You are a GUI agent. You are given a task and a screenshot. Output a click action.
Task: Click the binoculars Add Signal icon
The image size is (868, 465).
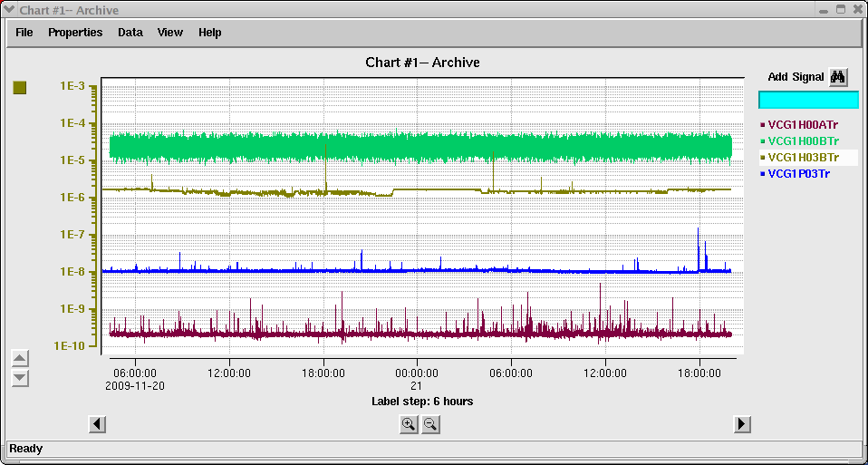pos(838,78)
